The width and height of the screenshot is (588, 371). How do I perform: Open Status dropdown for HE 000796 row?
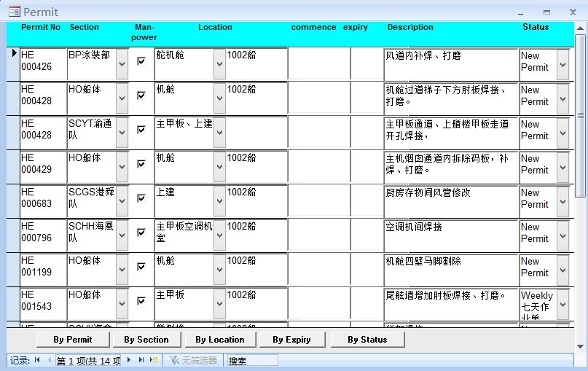[x=562, y=236]
